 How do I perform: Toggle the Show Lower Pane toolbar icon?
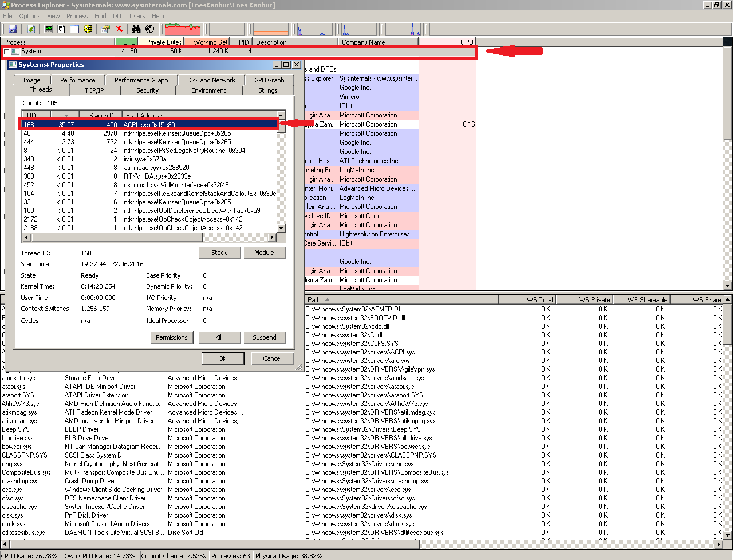74,29
